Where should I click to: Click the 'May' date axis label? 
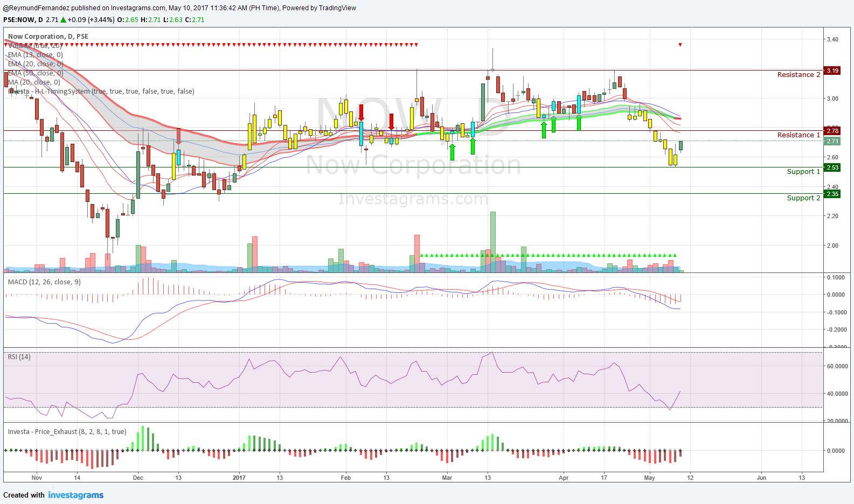[x=650, y=478]
